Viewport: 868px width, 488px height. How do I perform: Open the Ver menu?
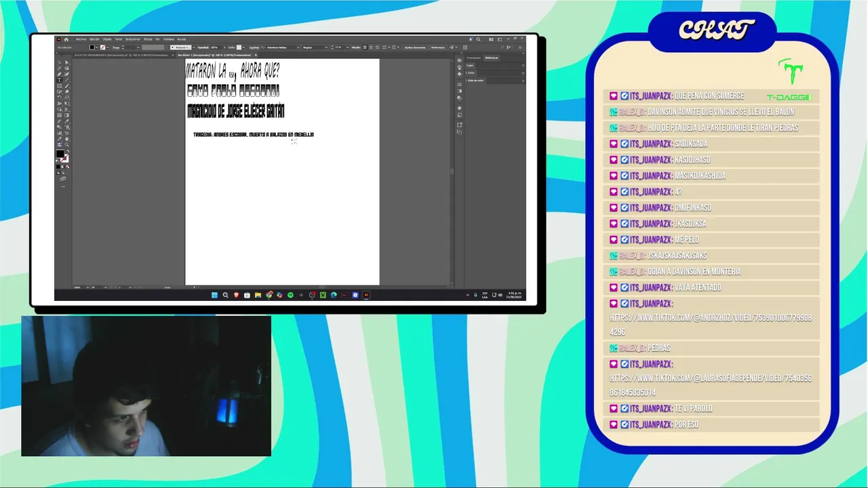pyautogui.click(x=157, y=39)
